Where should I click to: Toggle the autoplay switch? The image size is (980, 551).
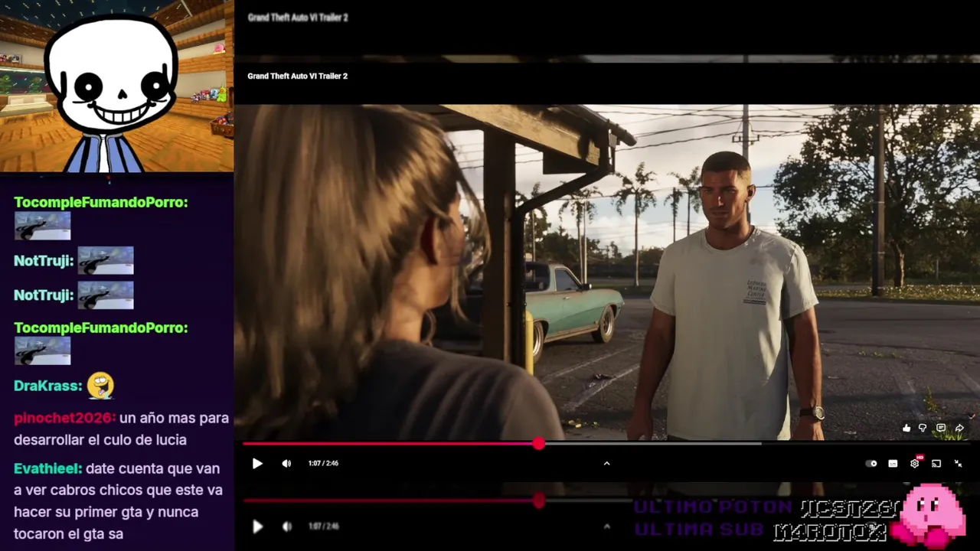(871, 463)
